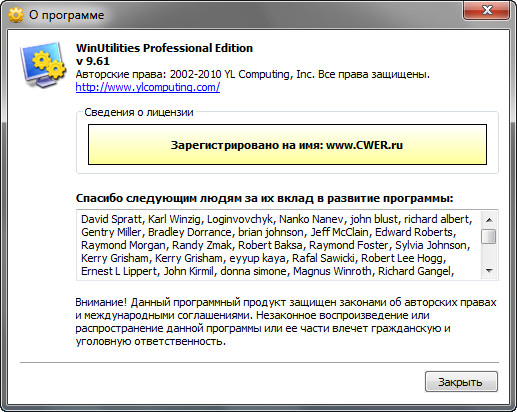Click the version number v 9.61
This screenshot has height=412, width=517.
pos(93,61)
